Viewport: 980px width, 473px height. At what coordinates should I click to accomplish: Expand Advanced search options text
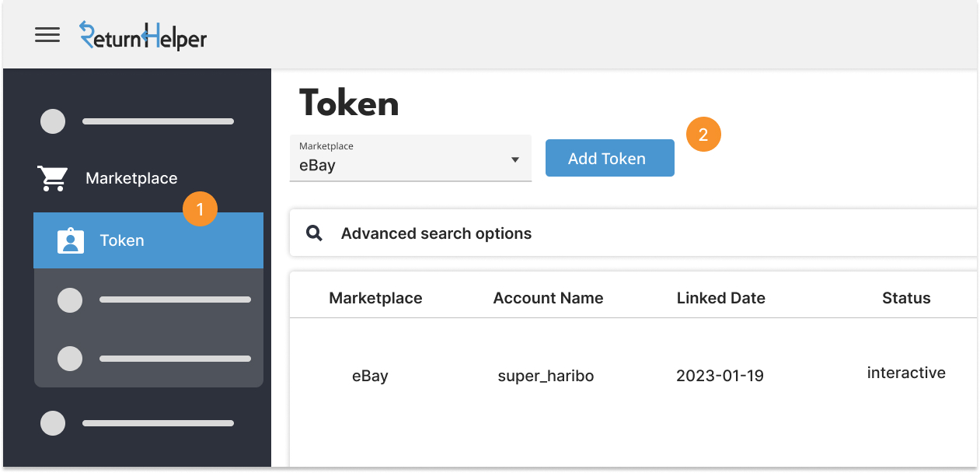click(436, 233)
